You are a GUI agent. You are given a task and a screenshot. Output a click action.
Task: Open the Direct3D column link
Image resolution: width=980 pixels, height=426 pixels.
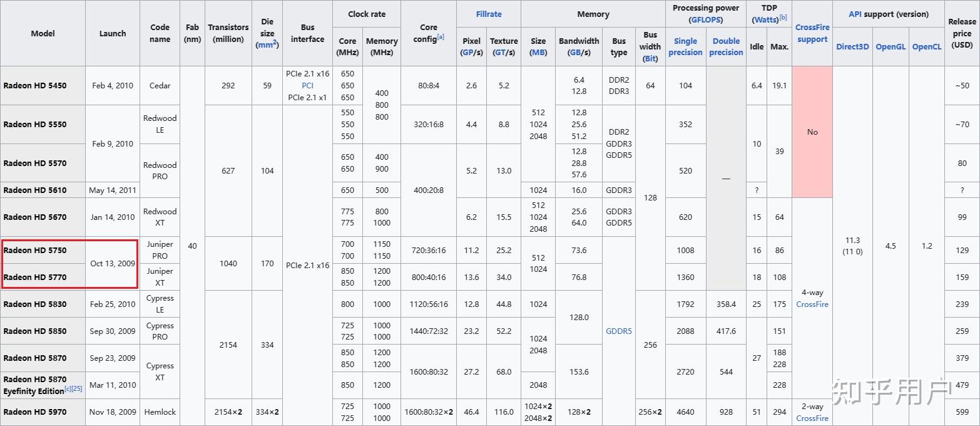pyautogui.click(x=852, y=47)
